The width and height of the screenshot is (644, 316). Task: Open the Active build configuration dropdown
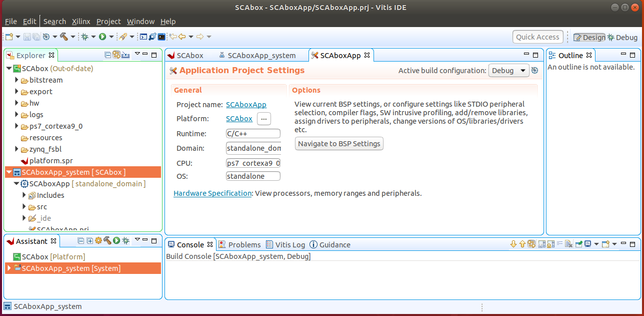point(508,71)
